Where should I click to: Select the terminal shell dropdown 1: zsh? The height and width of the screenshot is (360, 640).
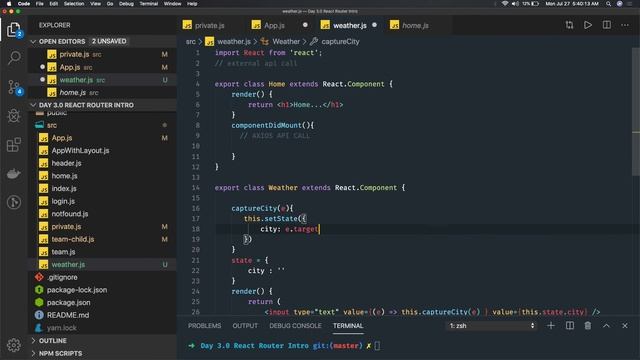point(492,326)
